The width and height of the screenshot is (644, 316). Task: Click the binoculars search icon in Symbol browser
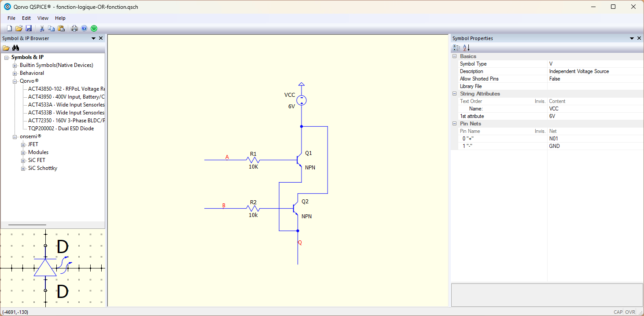[15, 48]
